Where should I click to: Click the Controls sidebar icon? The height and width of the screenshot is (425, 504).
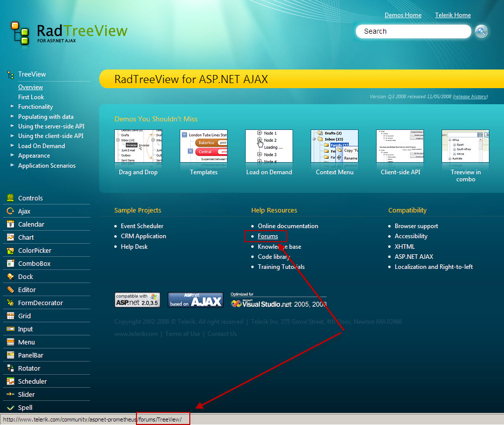point(10,198)
